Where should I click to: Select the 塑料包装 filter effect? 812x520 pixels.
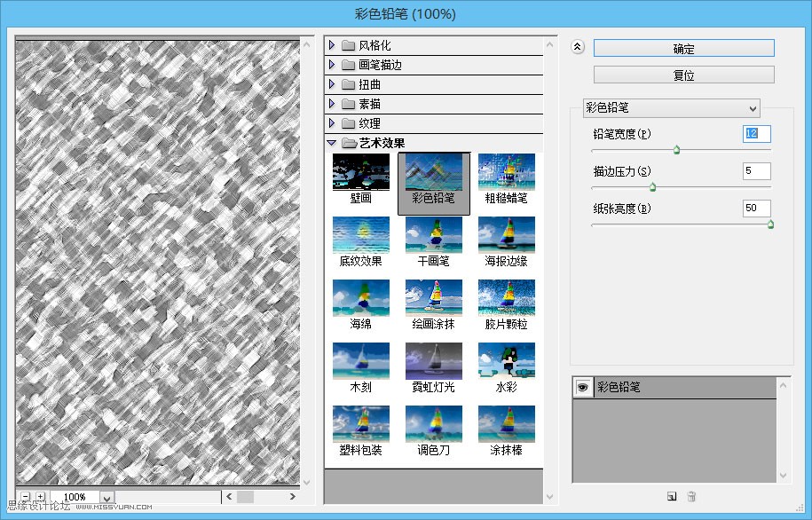point(360,424)
